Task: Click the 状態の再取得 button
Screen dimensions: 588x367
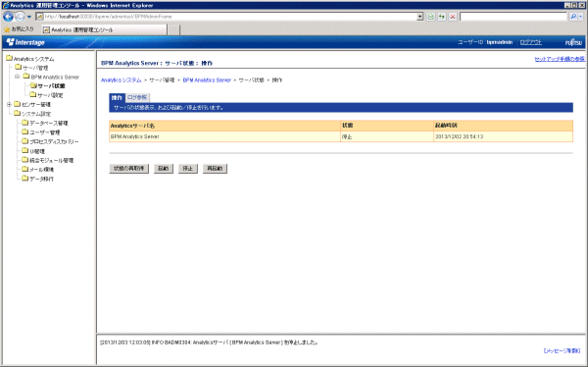Action: point(129,169)
